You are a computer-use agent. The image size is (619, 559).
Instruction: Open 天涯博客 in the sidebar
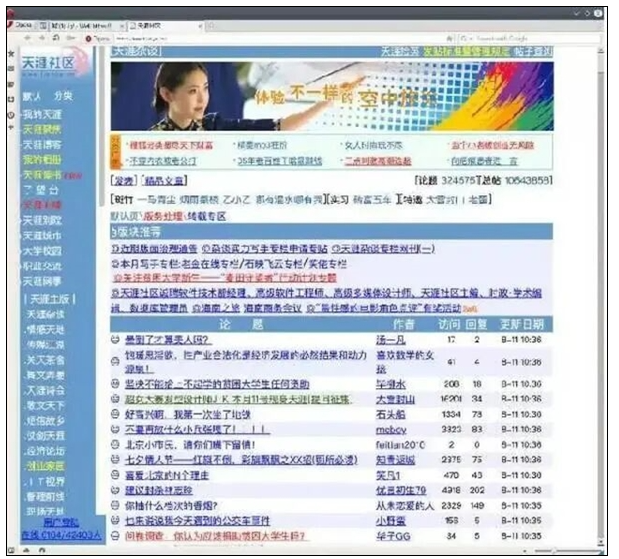42,144
